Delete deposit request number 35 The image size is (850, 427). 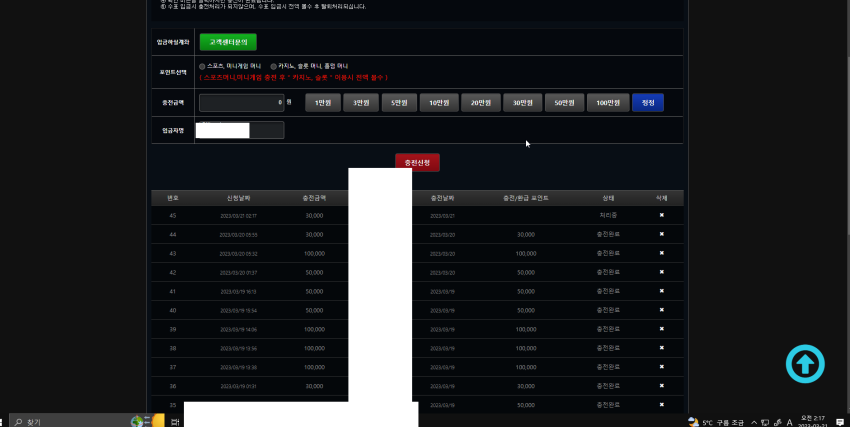pyautogui.click(x=661, y=405)
